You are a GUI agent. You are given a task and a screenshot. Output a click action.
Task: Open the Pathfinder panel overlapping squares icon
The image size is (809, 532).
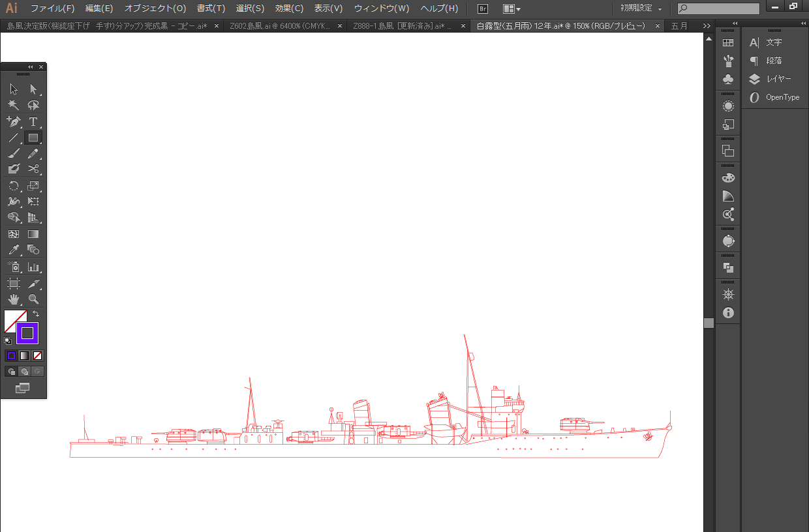point(728,267)
